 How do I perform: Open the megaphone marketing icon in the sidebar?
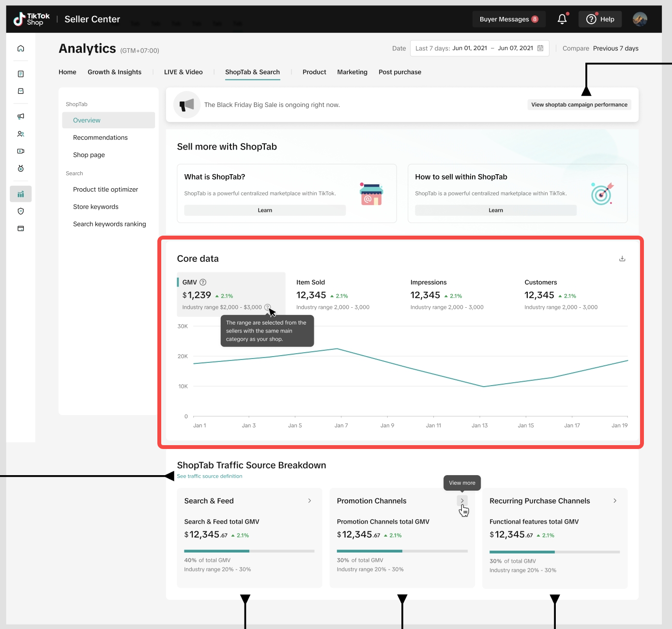[21, 117]
